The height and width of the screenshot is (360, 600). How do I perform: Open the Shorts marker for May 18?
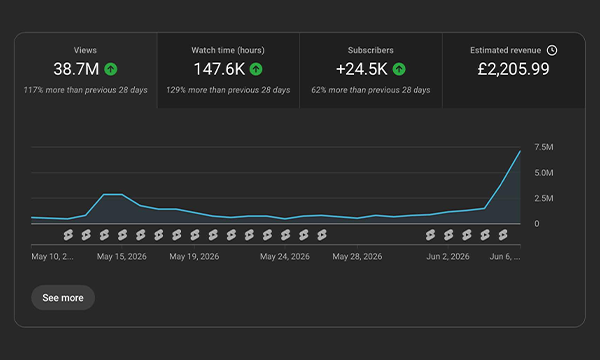(176, 235)
